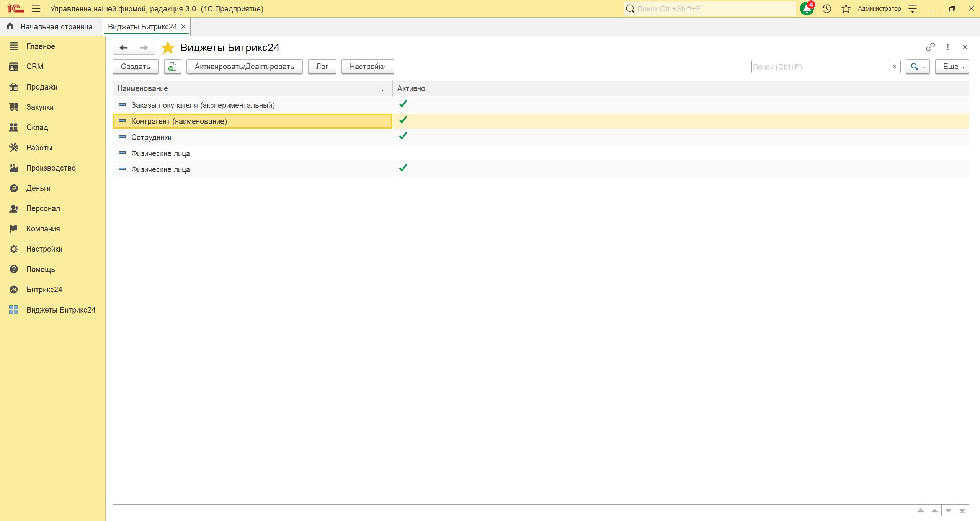Open the main hamburger menu
This screenshot has width=980, height=521.
[x=36, y=8]
